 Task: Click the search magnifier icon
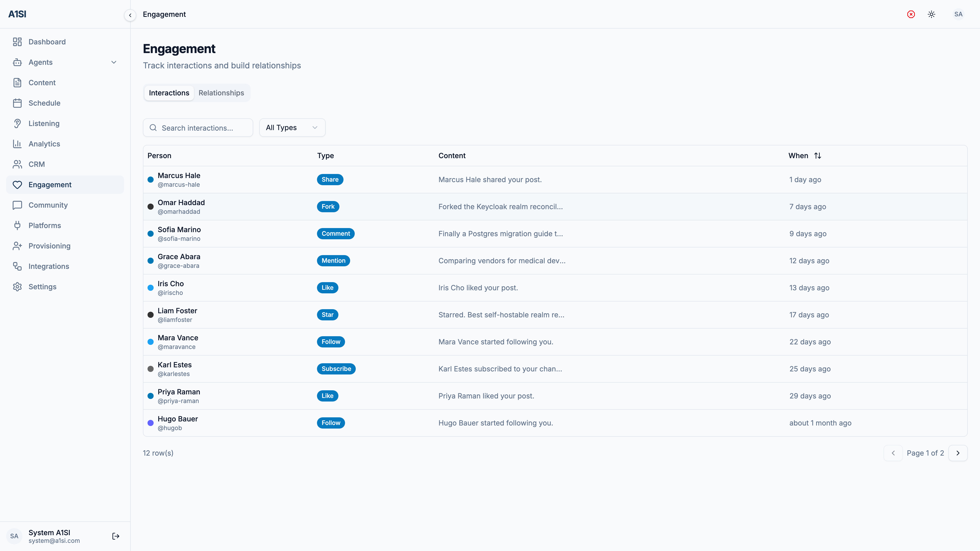(x=153, y=128)
